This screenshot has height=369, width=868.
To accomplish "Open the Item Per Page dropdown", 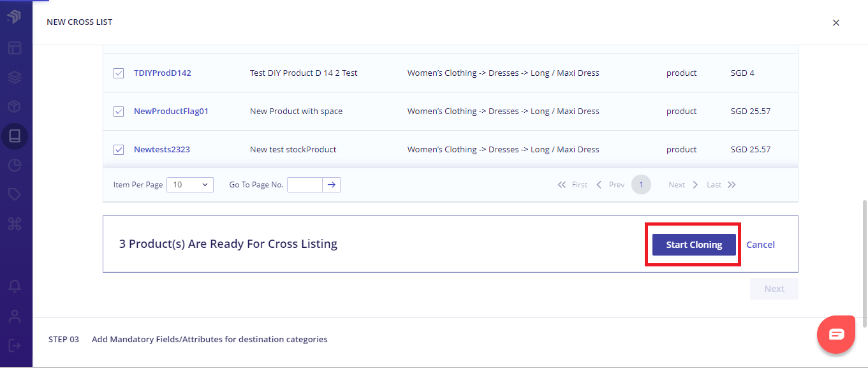I will pyautogui.click(x=190, y=185).
